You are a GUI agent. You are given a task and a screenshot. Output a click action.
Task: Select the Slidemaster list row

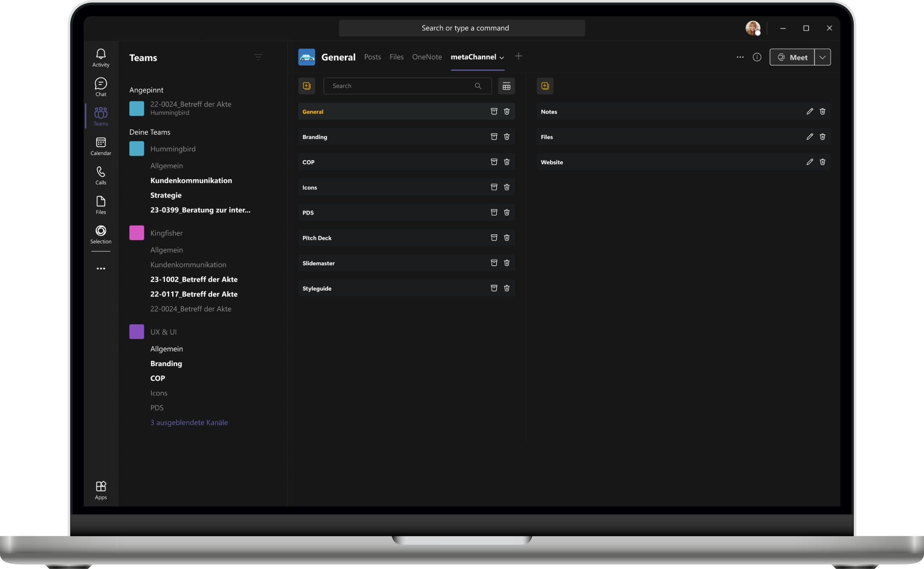(x=406, y=263)
